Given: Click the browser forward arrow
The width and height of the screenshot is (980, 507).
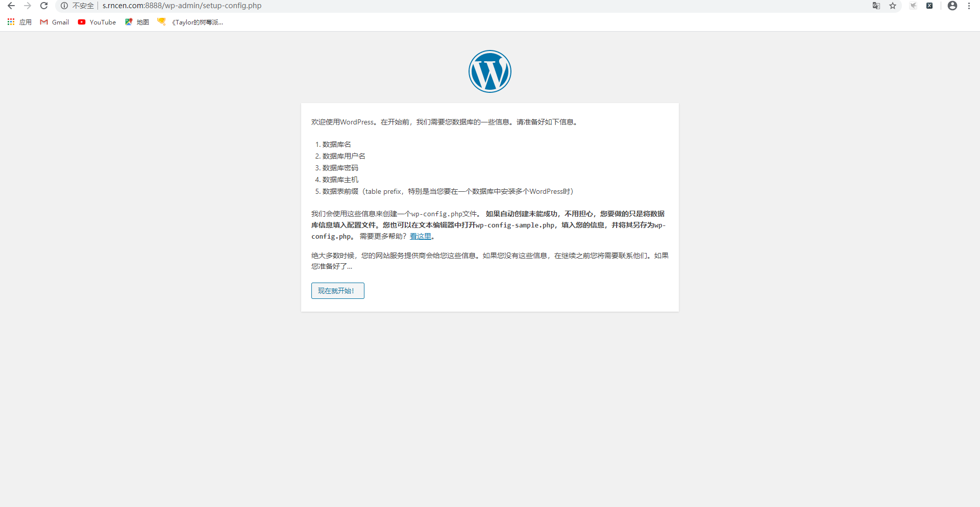Looking at the screenshot, I should pyautogui.click(x=28, y=6).
